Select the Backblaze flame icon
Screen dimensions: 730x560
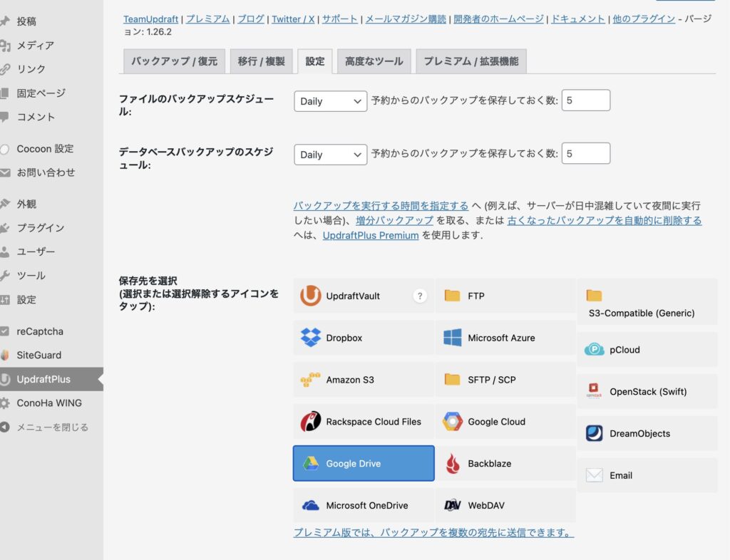452,464
